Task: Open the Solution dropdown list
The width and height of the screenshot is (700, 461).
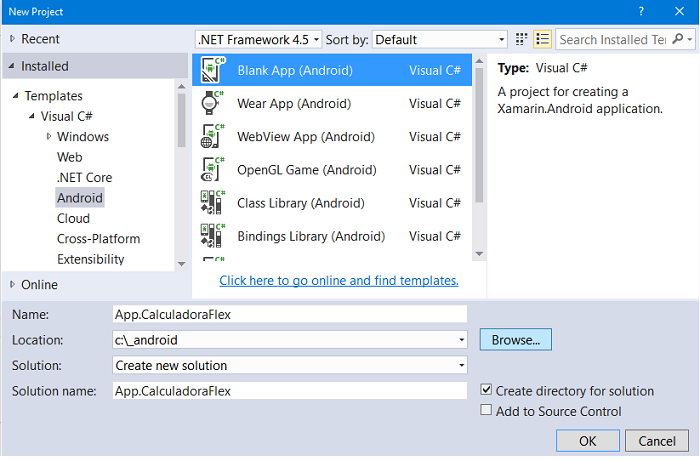Action: (290, 365)
